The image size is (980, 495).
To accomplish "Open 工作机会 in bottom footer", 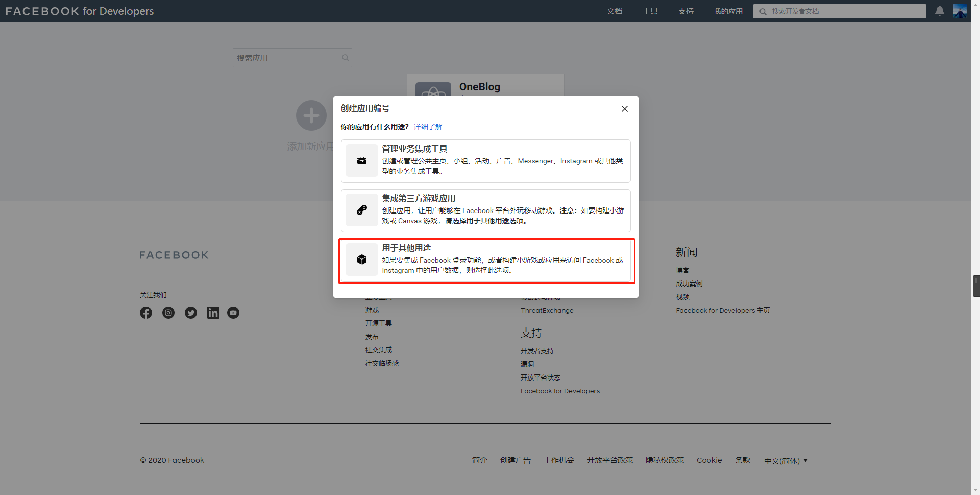I will 558,460.
